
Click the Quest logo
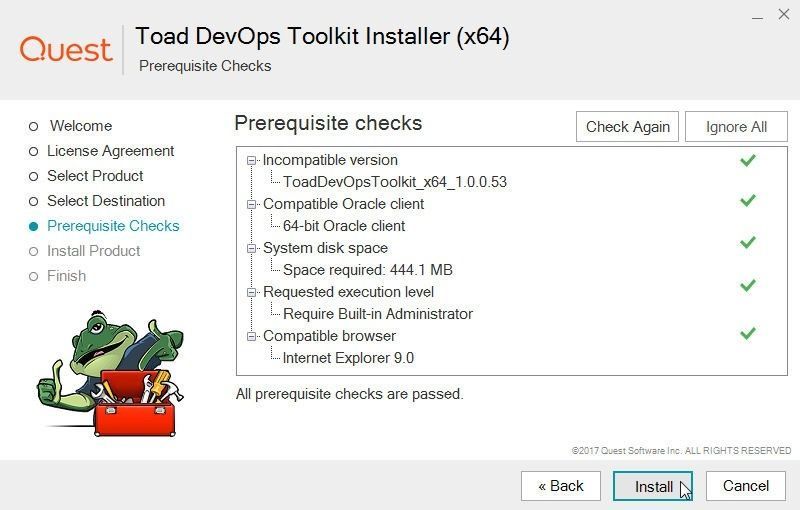click(66, 50)
